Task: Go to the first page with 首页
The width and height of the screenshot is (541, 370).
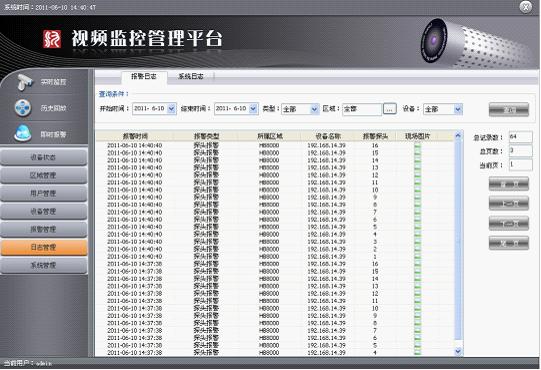Action: tap(509, 184)
